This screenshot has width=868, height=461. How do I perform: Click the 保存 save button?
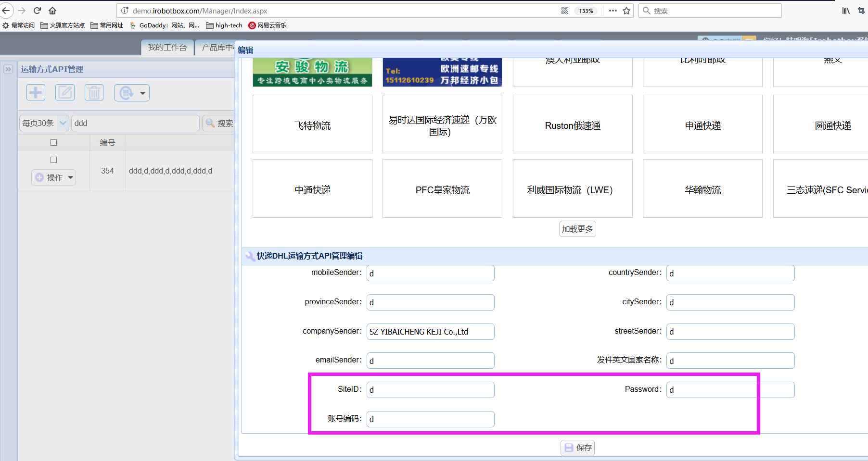pos(577,448)
